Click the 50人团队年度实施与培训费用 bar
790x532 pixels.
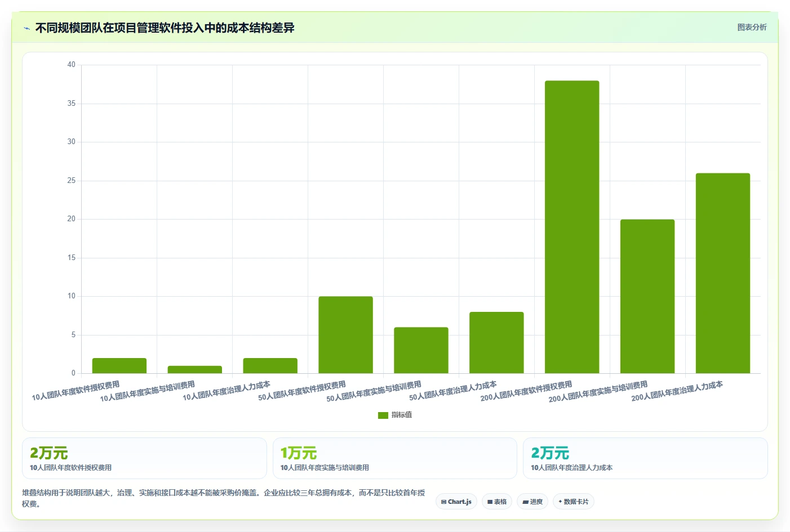click(x=421, y=350)
